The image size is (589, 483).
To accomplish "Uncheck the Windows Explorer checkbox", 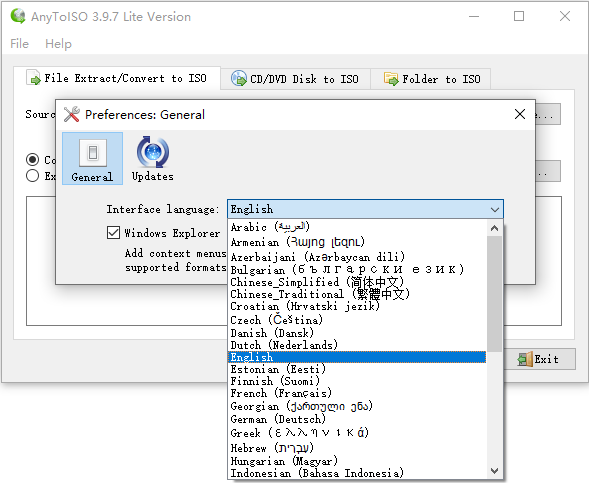I will point(113,233).
